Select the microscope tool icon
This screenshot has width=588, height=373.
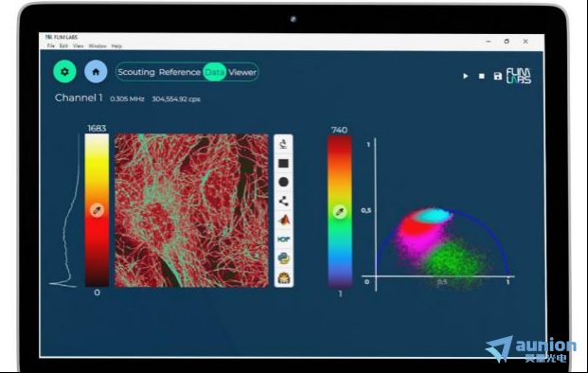283,144
